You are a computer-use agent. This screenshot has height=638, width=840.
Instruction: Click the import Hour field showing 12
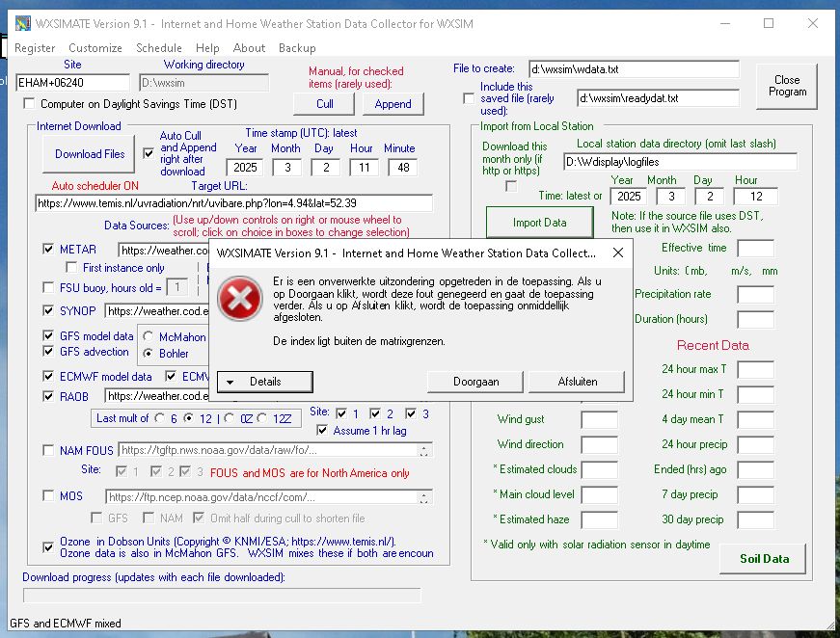[x=755, y=197]
